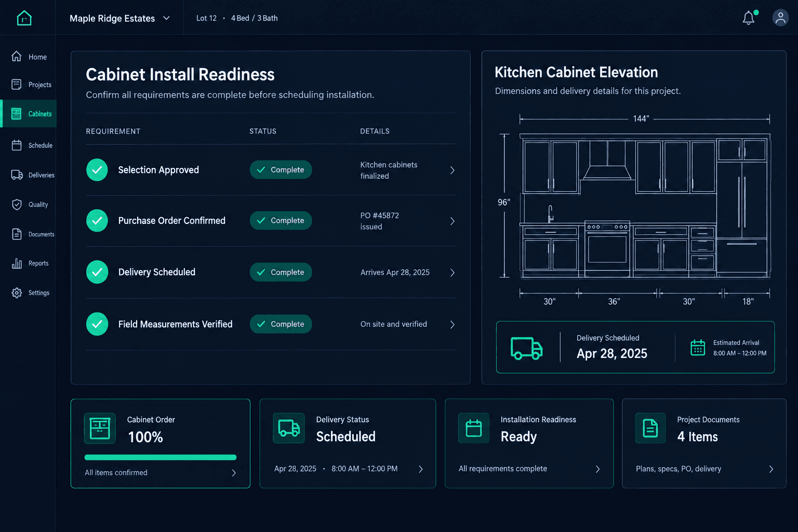The height and width of the screenshot is (532, 798).
Task: Expand the Purchase Order Confirmed row chevron
Action: tap(452, 221)
